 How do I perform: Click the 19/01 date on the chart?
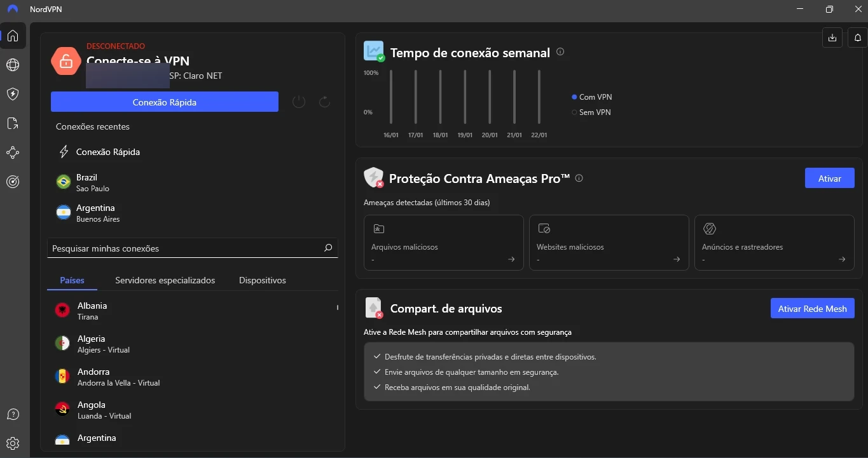click(x=465, y=135)
